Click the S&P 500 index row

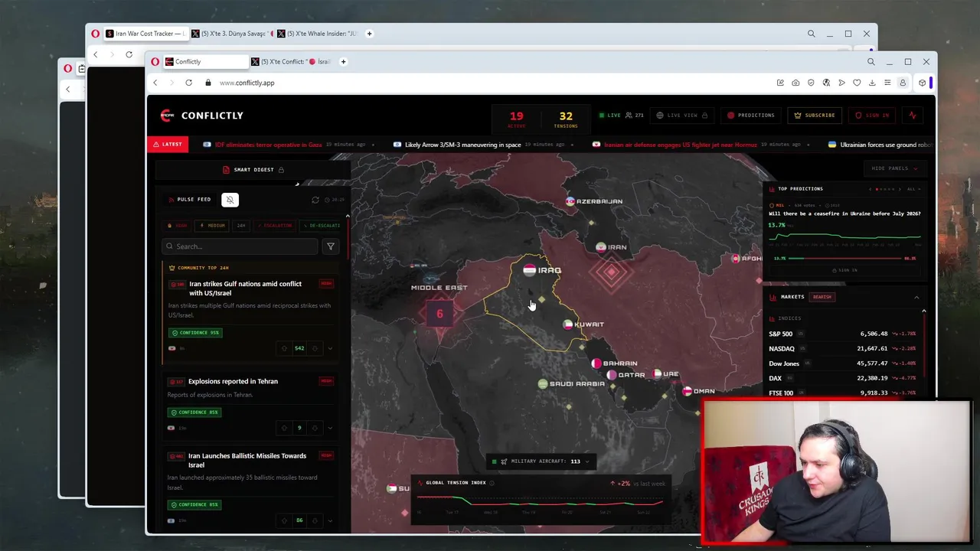pyautogui.click(x=842, y=334)
